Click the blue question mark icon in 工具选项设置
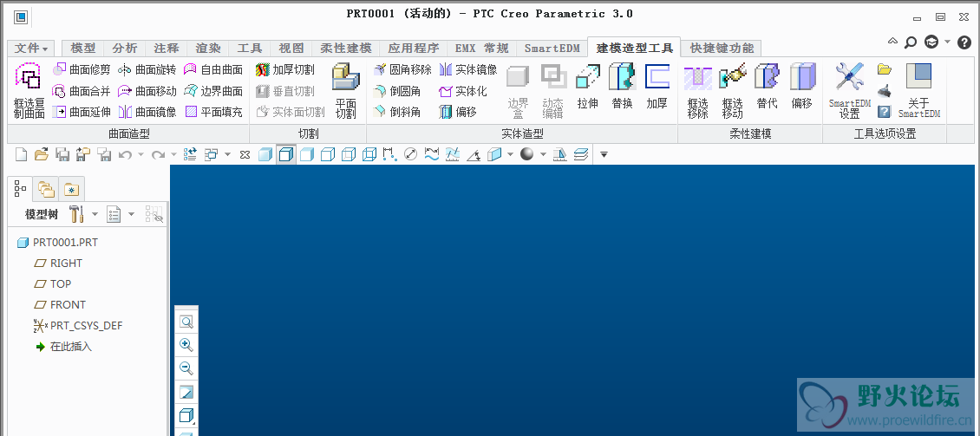Image resolution: width=980 pixels, height=436 pixels. (x=884, y=112)
